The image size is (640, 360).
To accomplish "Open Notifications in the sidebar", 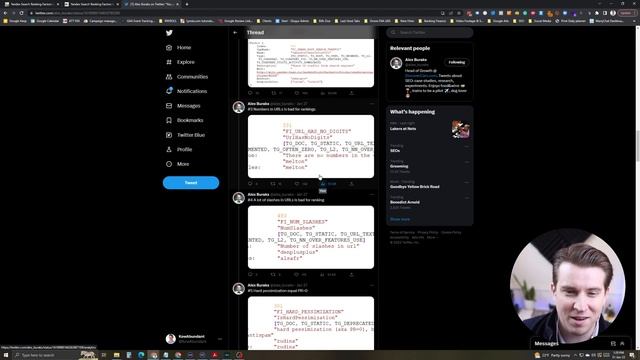I will [x=187, y=91].
